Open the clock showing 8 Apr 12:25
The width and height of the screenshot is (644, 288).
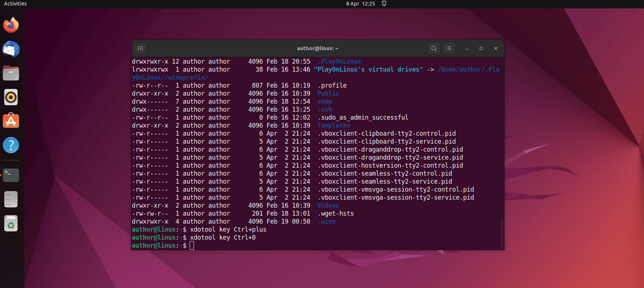tap(360, 4)
